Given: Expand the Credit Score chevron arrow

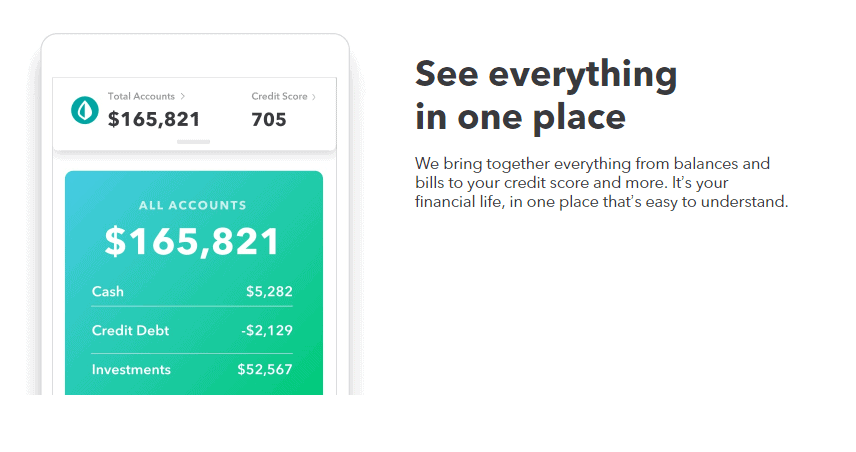Looking at the screenshot, I should [x=313, y=97].
